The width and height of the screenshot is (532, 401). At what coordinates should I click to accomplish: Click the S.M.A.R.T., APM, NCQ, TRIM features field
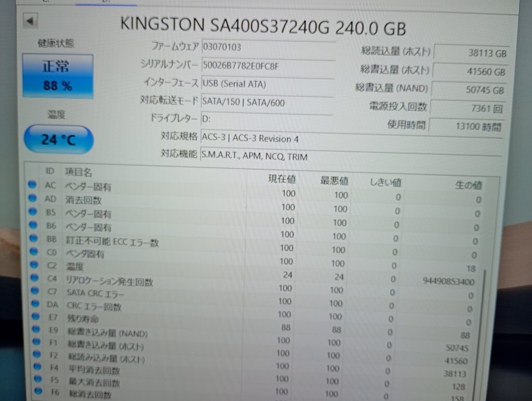coord(351,156)
